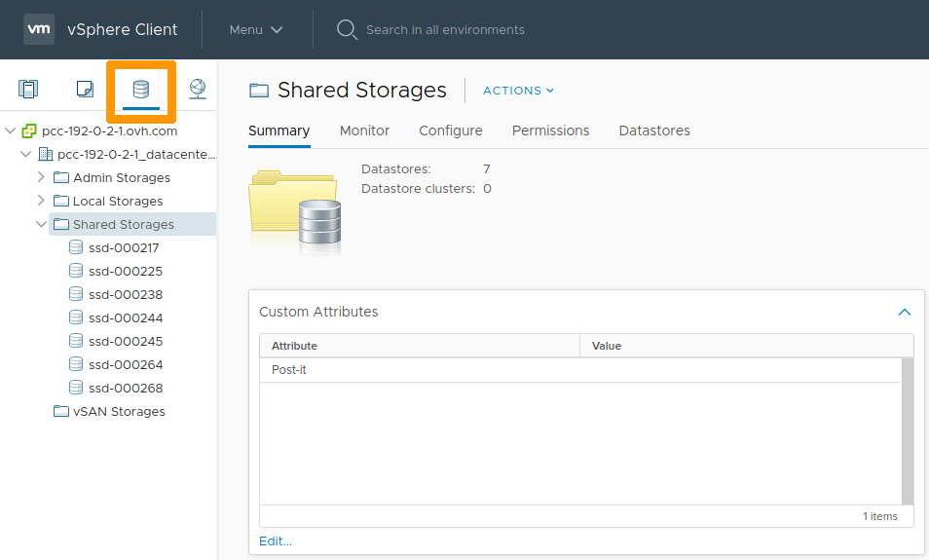Sort by the Attribute column header
The height and width of the screenshot is (560, 929).
click(420, 346)
